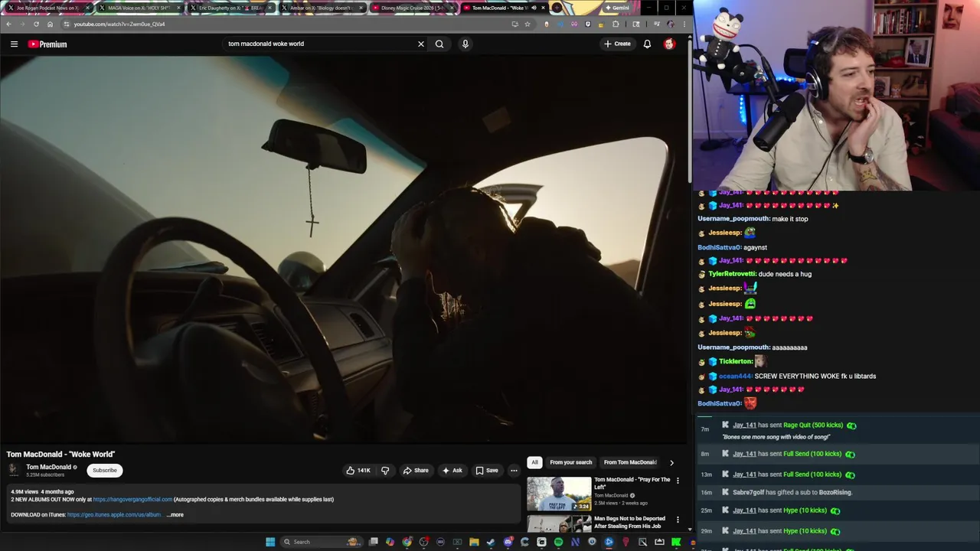The image size is (980, 551).
Task: Bookmark this page with star
Action: pyautogui.click(x=527, y=24)
